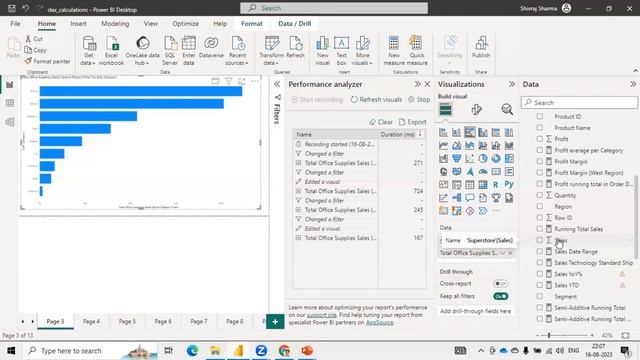Click Refresh visuals button
Screen dimensions: 640x360
click(x=376, y=100)
